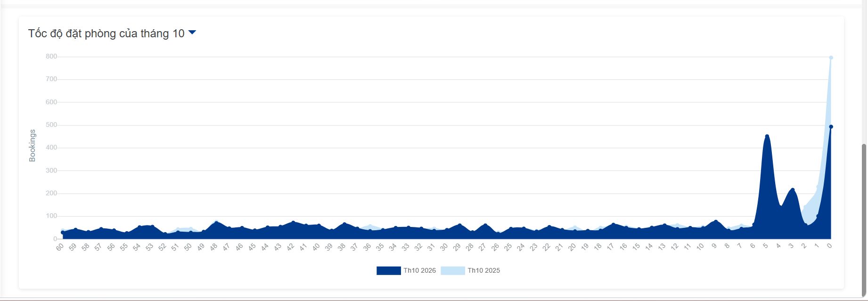Select the Th10 2026 peak data point at day 5

click(767, 136)
